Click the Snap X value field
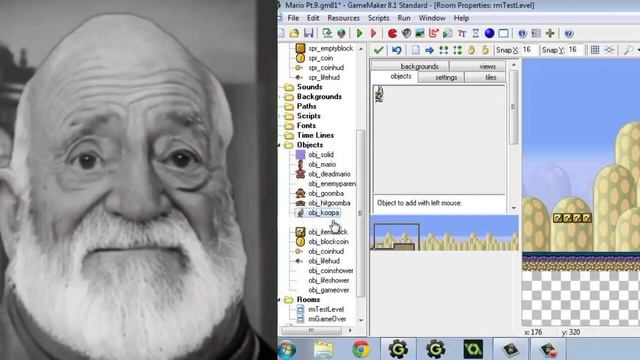640x360 pixels. (529, 50)
